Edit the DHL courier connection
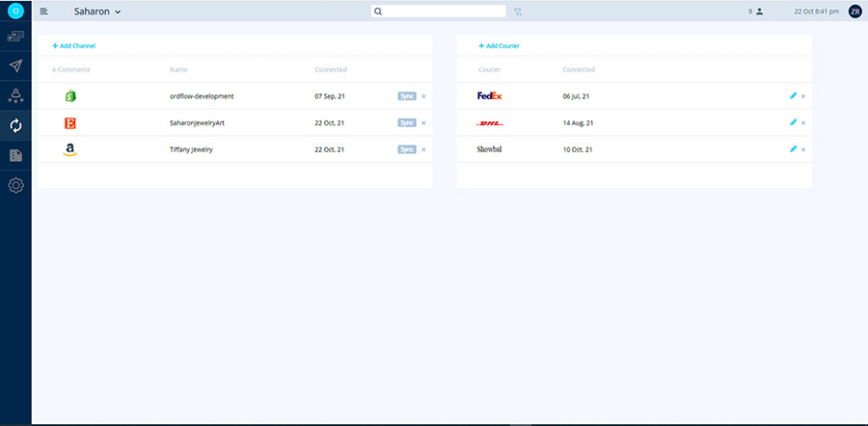 [x=793, y=122]
